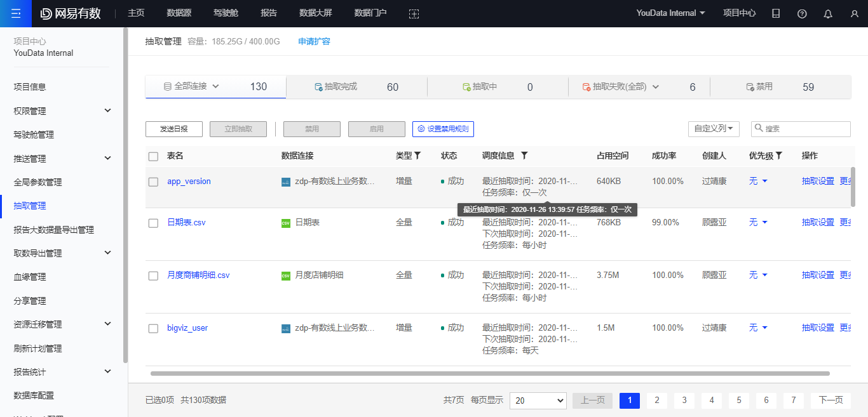Open the YouData Internal project dropdown
Viewport: 868px width, 417px height.
coord(670,13)
